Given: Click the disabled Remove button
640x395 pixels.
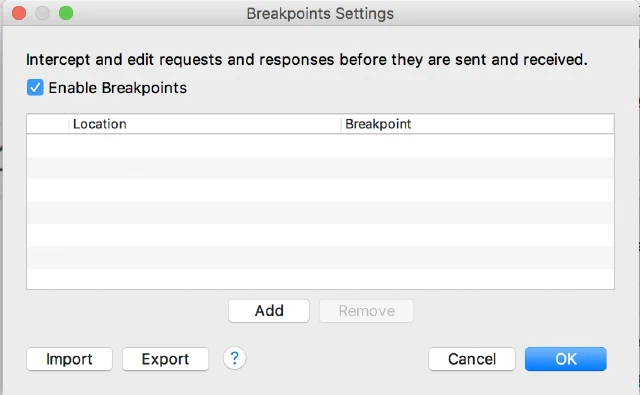Looking at the screenshot, I should click(x=366, y=311).
